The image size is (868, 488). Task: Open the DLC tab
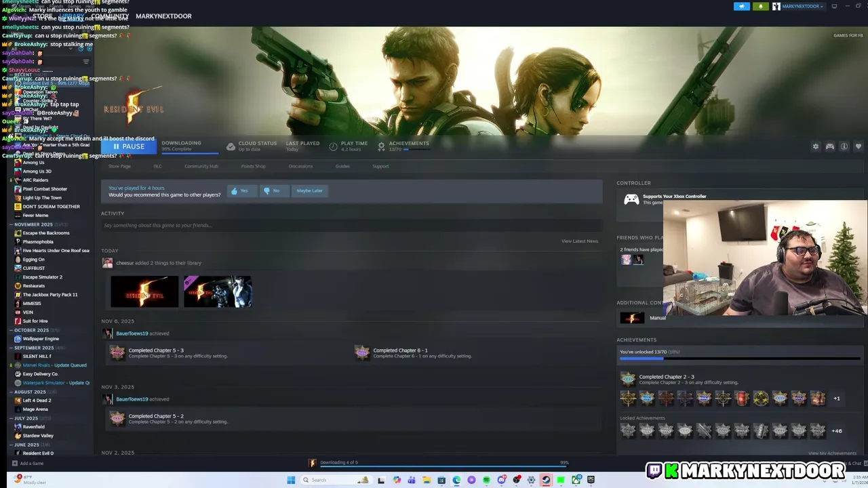[x=157, y=166]
